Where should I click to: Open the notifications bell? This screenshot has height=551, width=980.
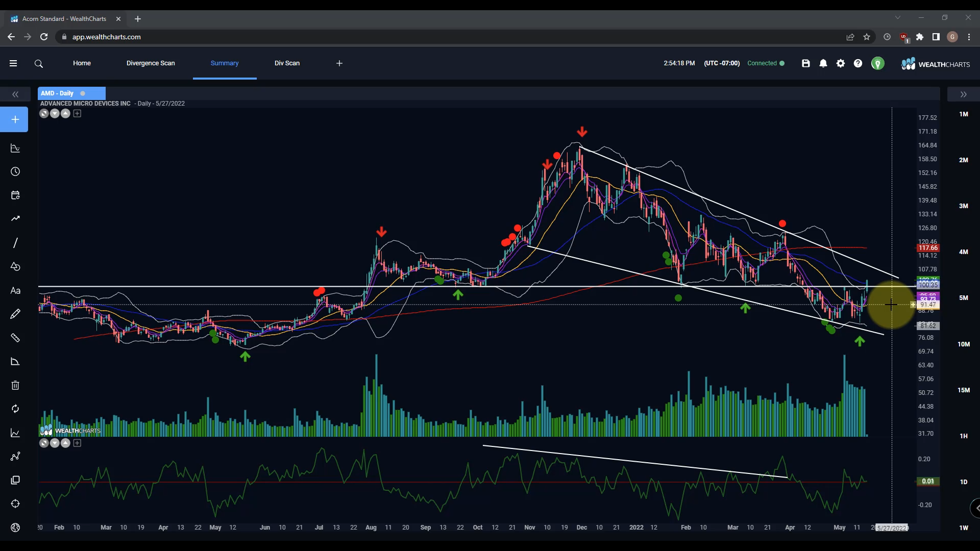[x=823, y=63]
